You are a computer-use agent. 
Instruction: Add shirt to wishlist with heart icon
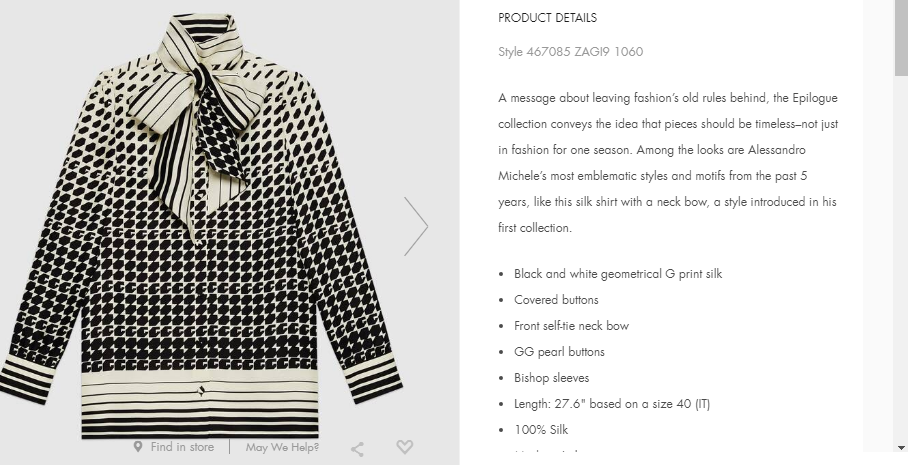tap(404, 447)
